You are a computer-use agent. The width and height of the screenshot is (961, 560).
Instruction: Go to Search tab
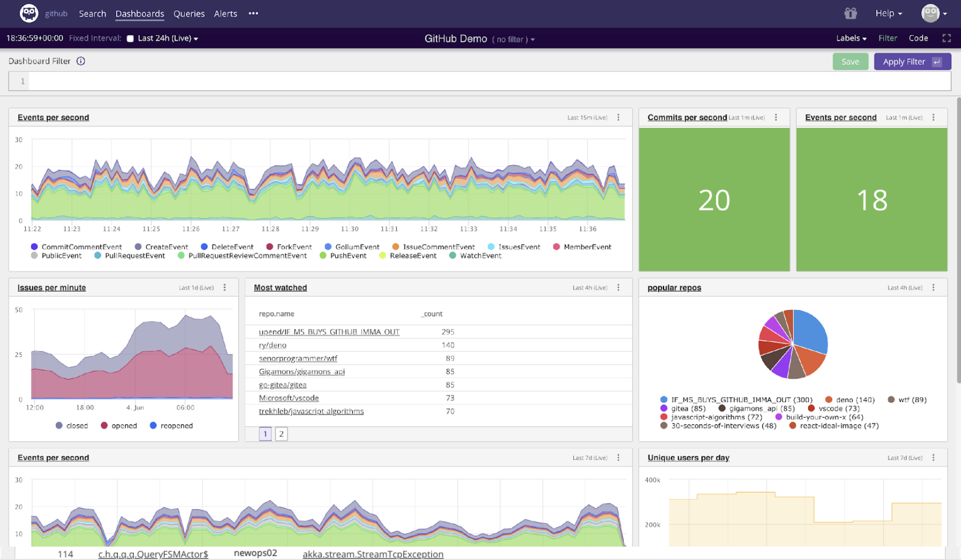92,13
